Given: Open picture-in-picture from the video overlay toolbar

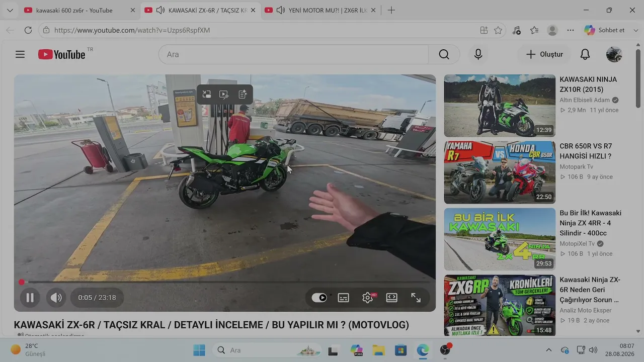Looking at the screenshot, I should [207, 94].
